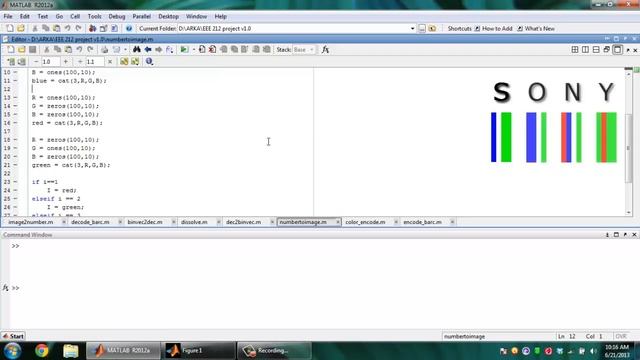Click the How to Add shortcut link

[493, 29]
